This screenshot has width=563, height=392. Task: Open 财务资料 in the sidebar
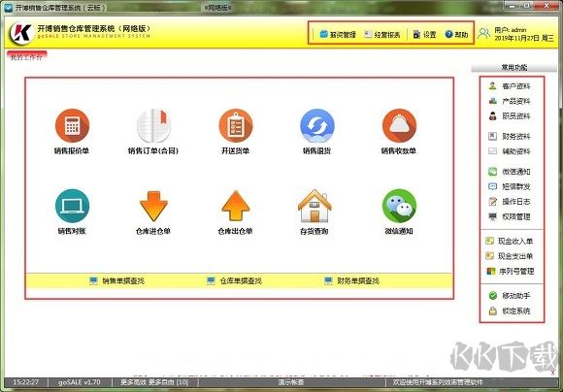[x=510, y=137]
